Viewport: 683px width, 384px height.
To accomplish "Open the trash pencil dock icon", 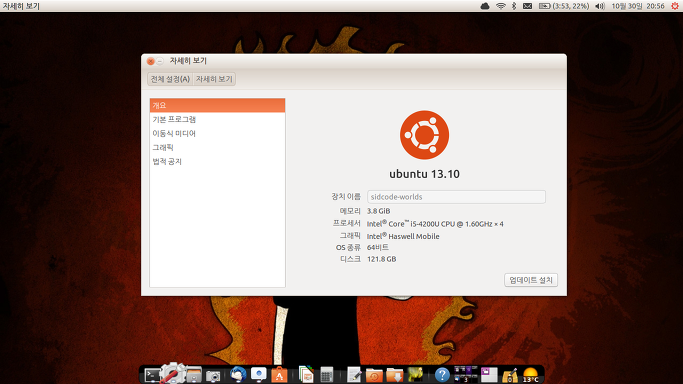I will [510, 375].
